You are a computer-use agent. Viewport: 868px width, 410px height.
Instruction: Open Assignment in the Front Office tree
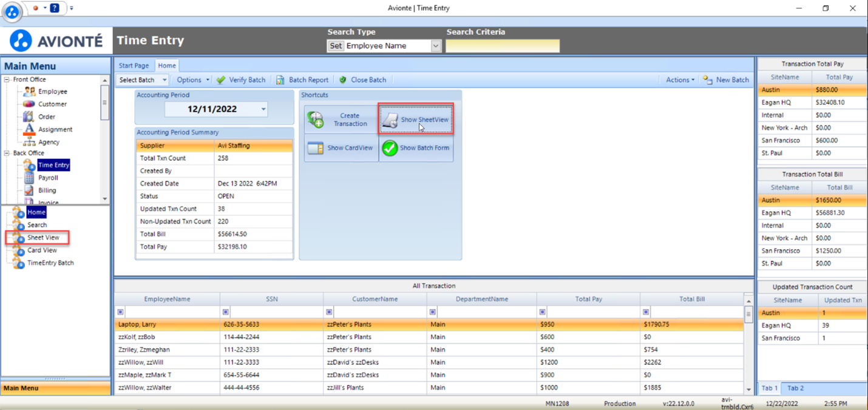(55, 130)
